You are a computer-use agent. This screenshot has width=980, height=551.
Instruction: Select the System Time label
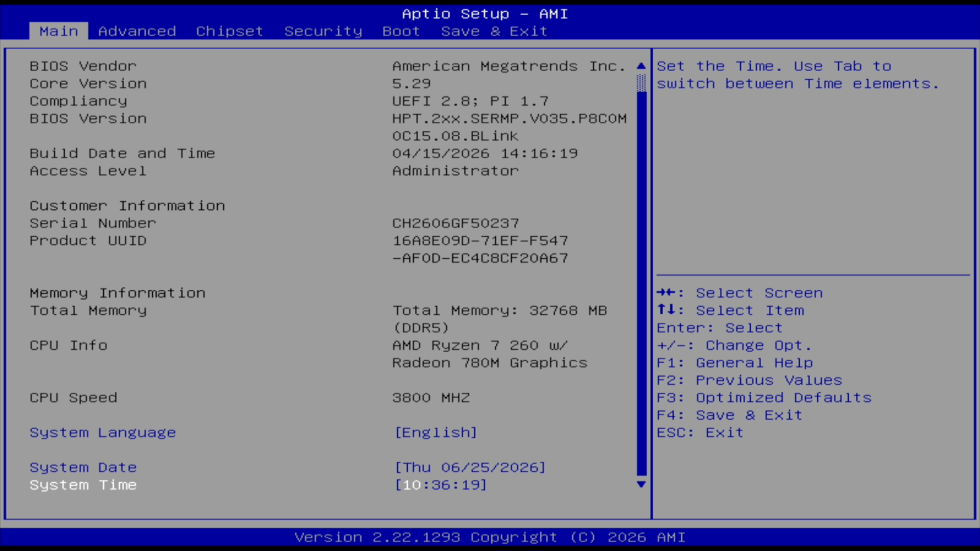(83, 485)
